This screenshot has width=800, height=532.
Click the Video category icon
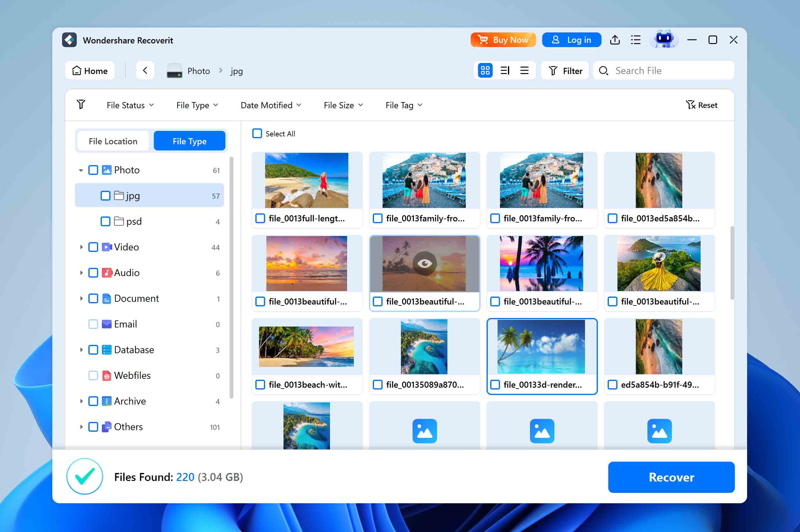click(x=106, y=247)
